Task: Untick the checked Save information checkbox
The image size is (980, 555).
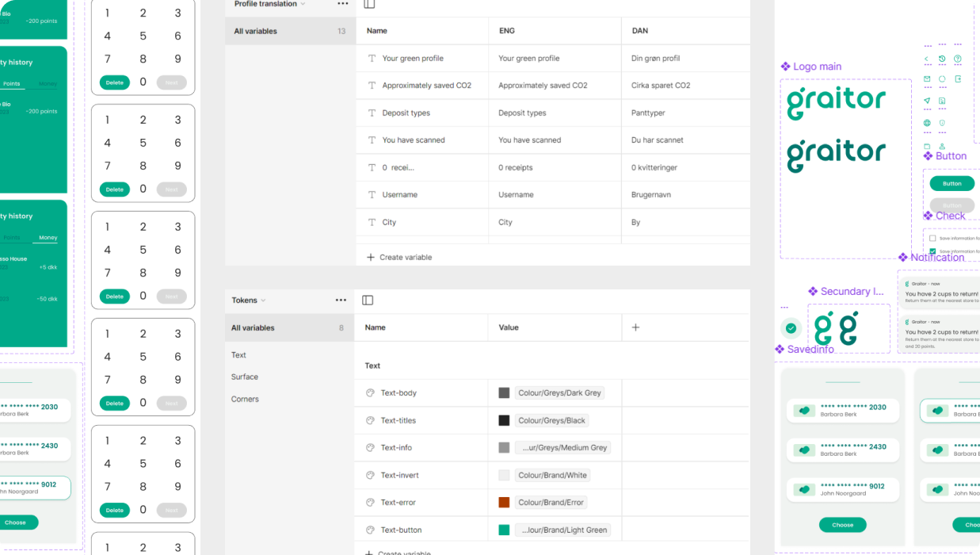Action: pos(932,251)
